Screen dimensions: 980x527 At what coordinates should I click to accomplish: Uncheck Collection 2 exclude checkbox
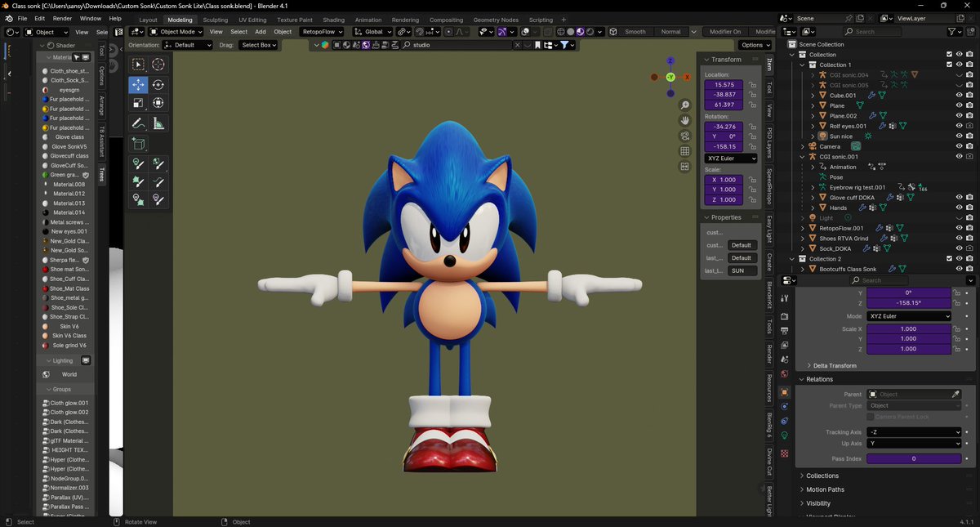tap(949, 258)
